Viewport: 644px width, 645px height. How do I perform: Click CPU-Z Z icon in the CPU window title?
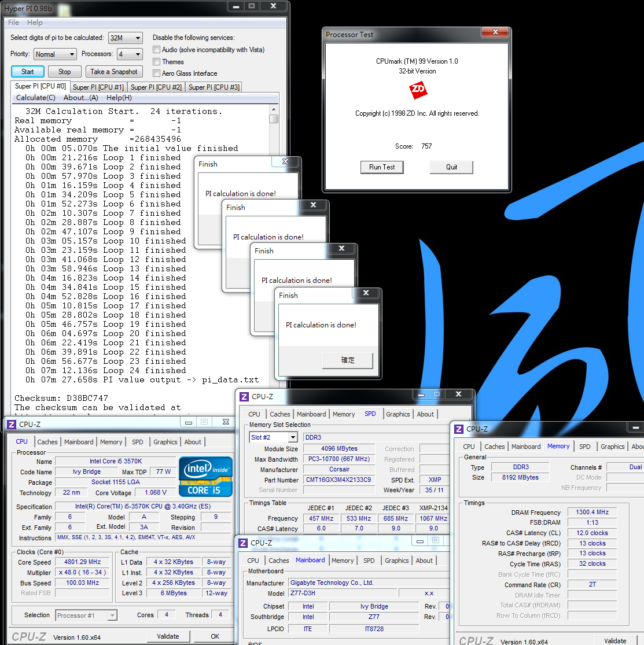coord(12,424)
